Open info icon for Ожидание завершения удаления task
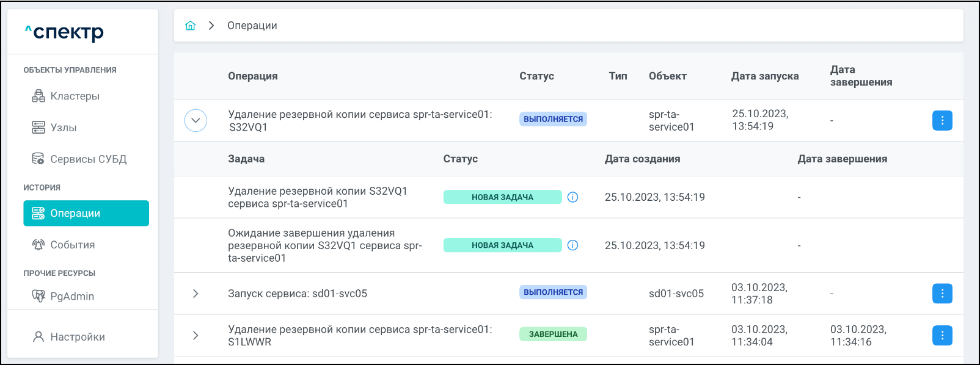The height and width of the screenshot is (365, 980). 572,245
